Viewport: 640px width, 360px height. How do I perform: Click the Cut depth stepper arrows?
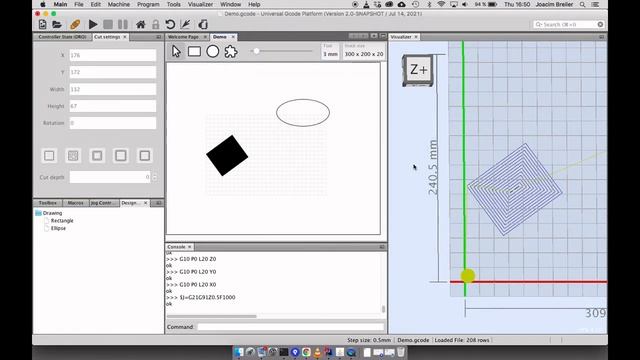pyautogui.click(x=154, y=177)
